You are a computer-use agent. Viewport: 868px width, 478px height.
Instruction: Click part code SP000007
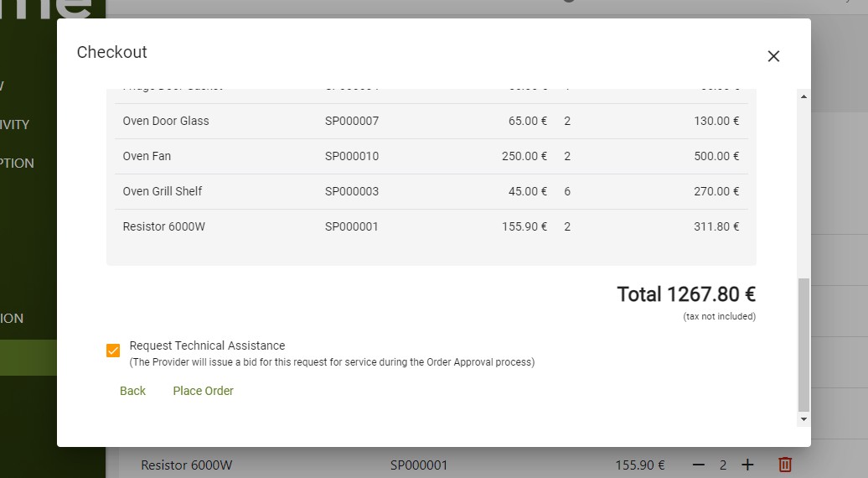pos(352,121)
